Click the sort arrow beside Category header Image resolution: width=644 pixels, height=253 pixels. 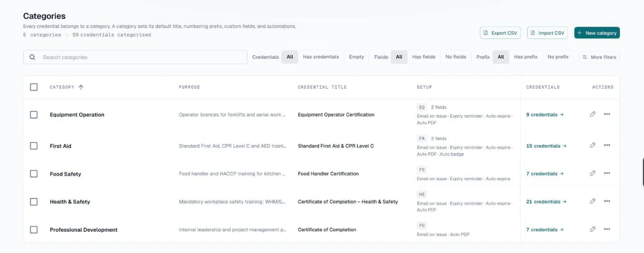[81, 87]
